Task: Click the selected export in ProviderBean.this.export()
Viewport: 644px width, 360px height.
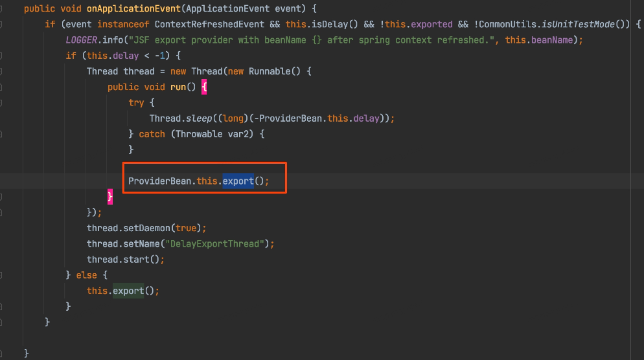Action: click(238, 181)
